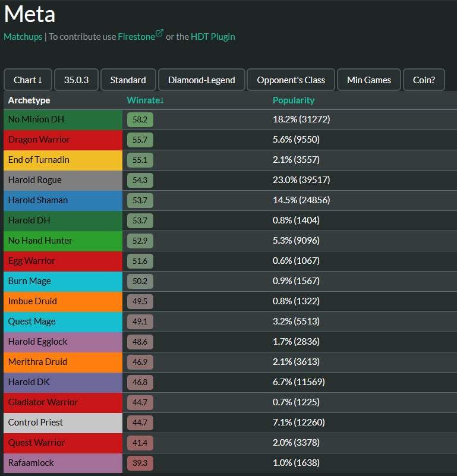The width and height of the screenshot is (457, 476).
Task: Open the Min Games filter
Action: [369, 80]
